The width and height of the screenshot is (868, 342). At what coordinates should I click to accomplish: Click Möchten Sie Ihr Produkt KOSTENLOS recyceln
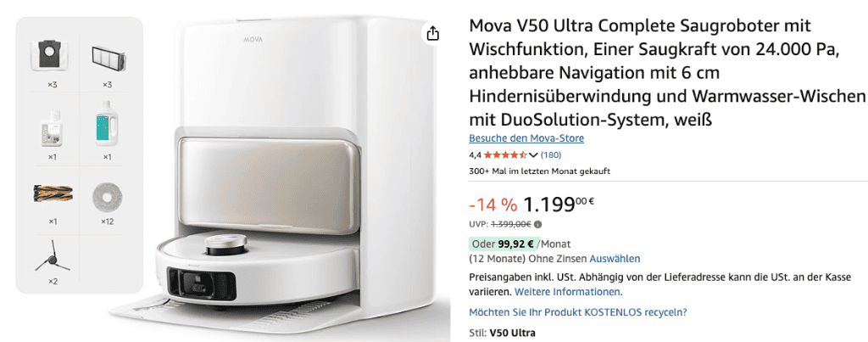[578, 312]
